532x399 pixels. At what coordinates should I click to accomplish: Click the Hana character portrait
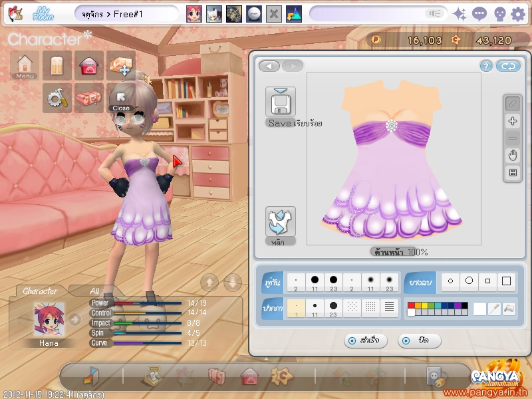[x=49, y=319]
